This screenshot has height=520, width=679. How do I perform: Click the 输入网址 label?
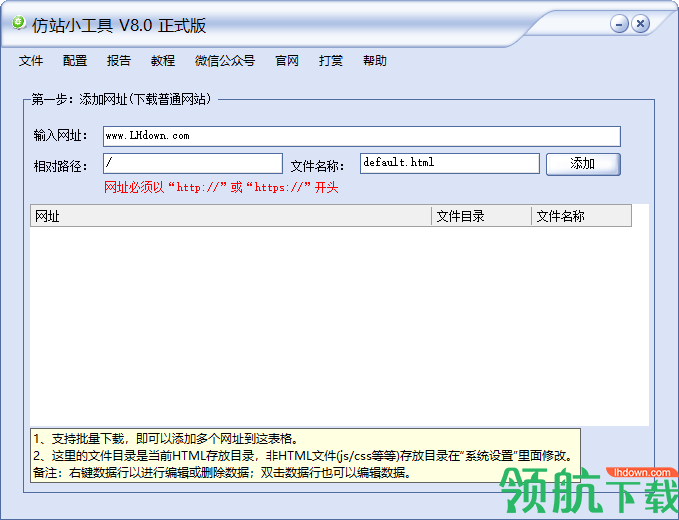coord(60,136)
